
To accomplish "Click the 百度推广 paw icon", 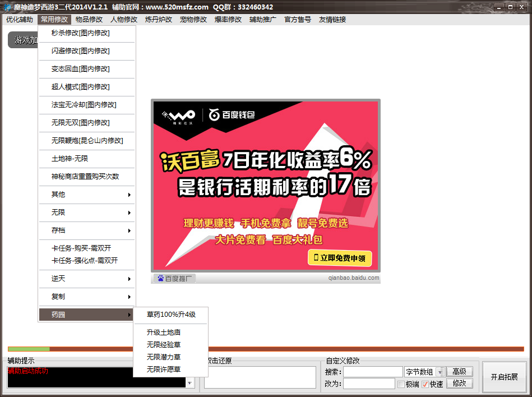I will coord(161,278).
